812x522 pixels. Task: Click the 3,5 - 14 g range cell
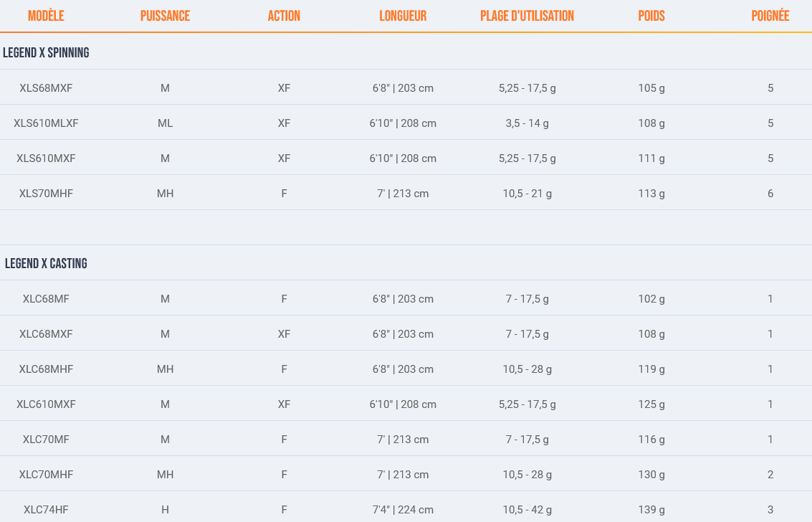[527, 123]
